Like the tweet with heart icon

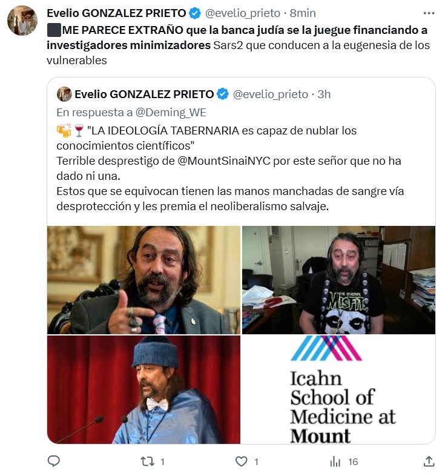(x=242, y=461)
